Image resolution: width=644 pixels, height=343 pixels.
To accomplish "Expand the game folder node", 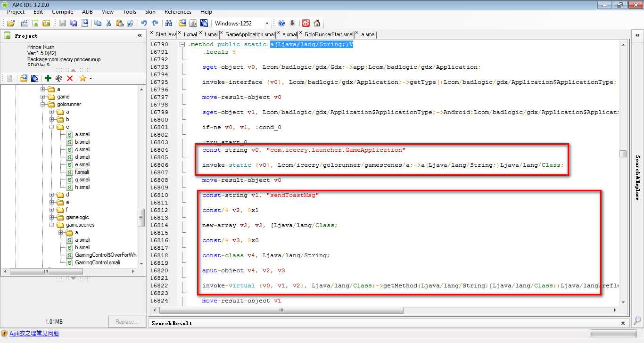I will [x=43, y=97].
